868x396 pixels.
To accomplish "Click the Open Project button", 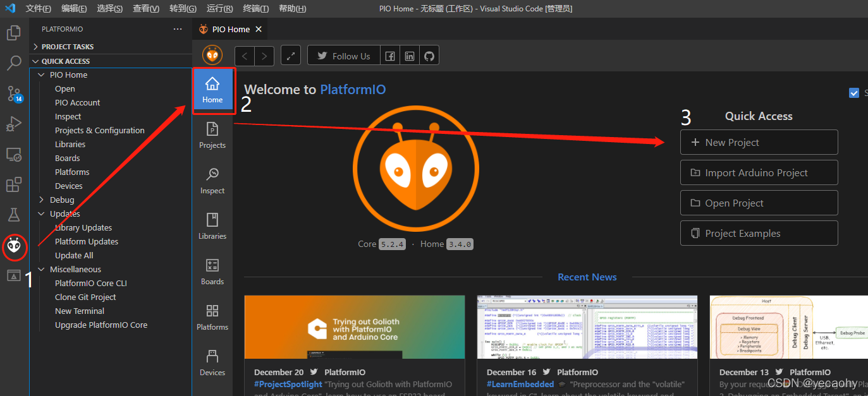I will [759, 203].
